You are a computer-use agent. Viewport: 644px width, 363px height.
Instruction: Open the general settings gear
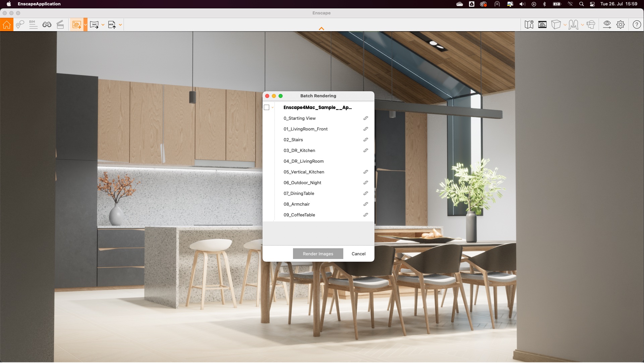(621, 24)
